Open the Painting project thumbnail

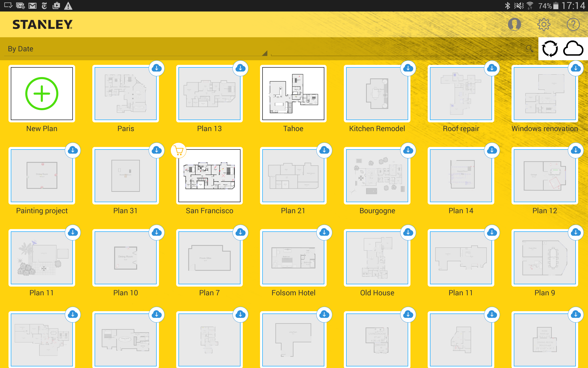[x=42, y=176]
